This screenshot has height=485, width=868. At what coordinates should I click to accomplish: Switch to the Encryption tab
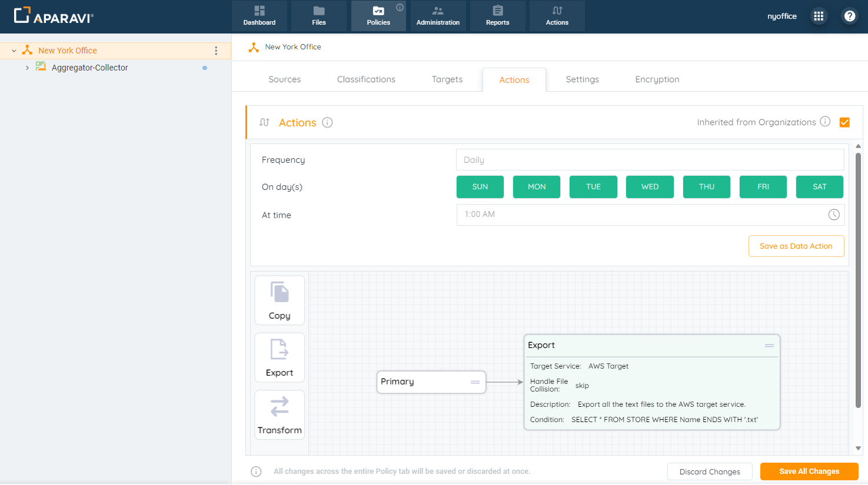pos(657,79)
